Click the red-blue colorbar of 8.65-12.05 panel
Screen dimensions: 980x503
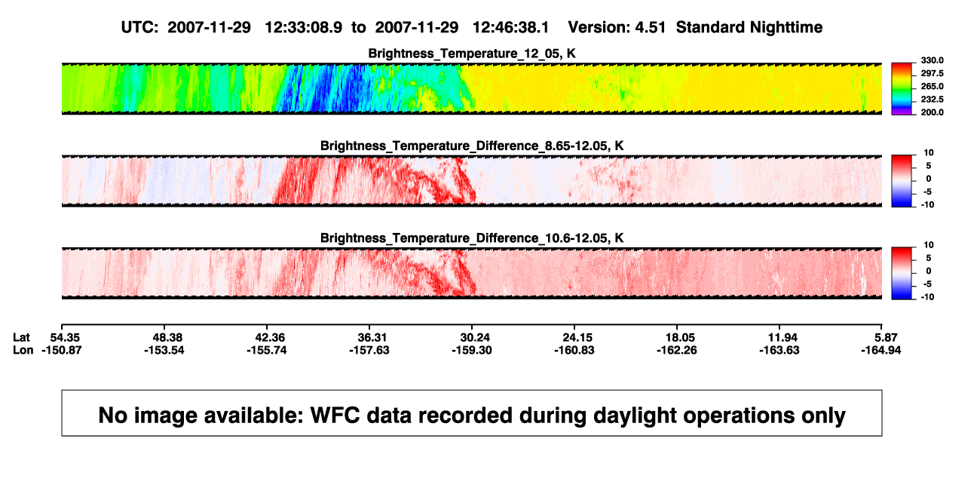point(901,181)
